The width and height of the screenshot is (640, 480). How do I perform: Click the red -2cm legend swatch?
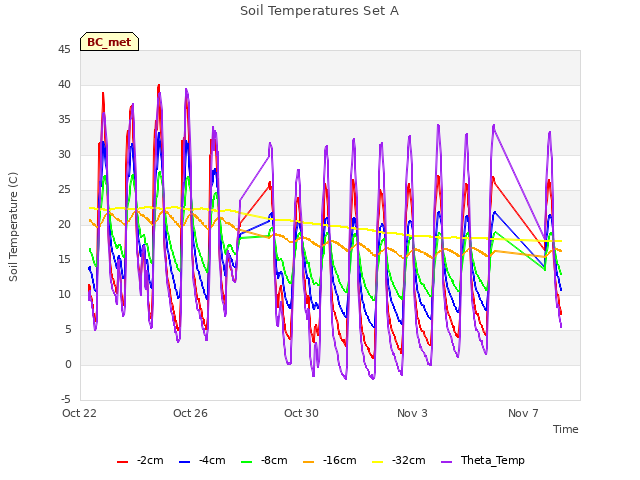pos(122,462)
